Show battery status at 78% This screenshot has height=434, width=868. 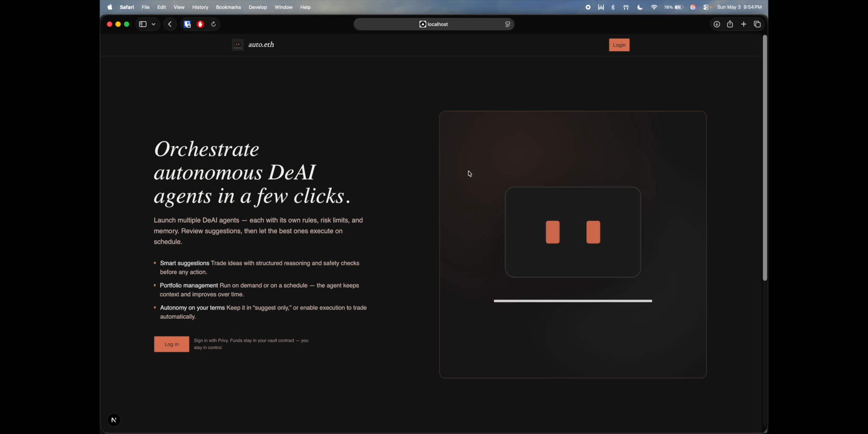[x=674, y=7]
